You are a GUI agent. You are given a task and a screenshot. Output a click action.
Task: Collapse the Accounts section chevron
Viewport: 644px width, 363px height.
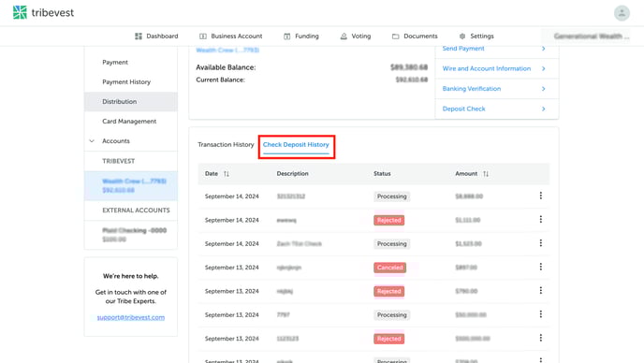tap(92, 141)
